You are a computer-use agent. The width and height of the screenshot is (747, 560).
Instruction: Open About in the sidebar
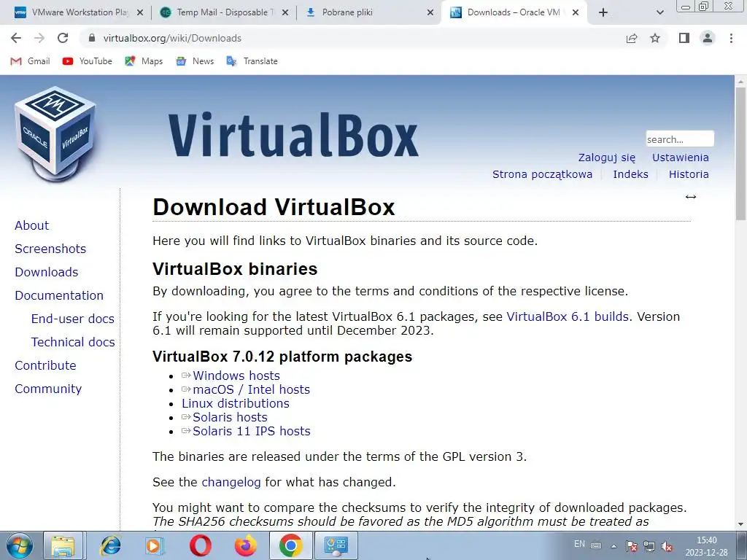[31, 225]
